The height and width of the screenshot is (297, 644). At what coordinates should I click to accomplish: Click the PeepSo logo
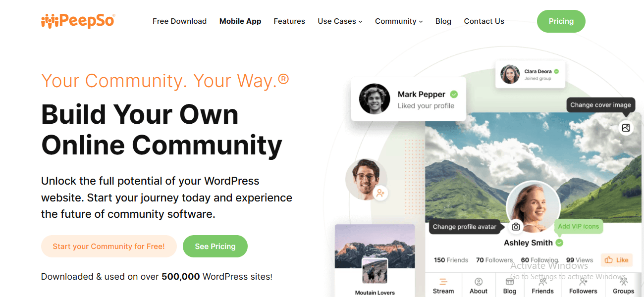(78, 21)
